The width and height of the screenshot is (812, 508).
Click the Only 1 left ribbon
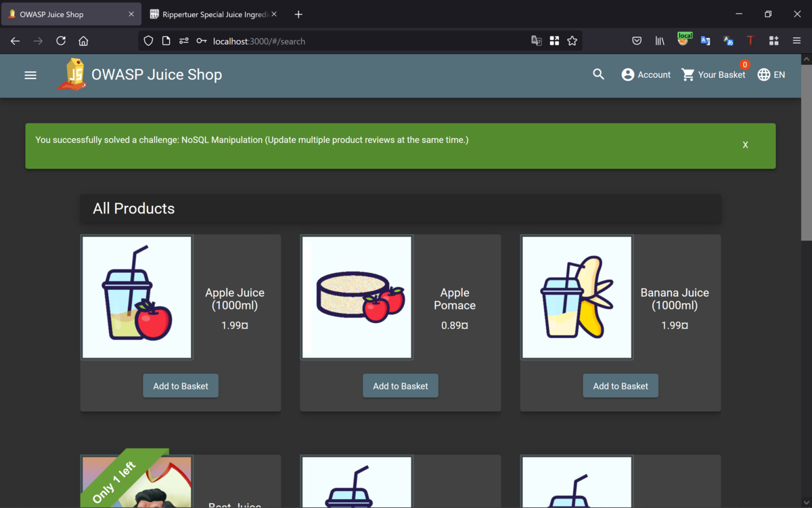[x=113, y=483]
